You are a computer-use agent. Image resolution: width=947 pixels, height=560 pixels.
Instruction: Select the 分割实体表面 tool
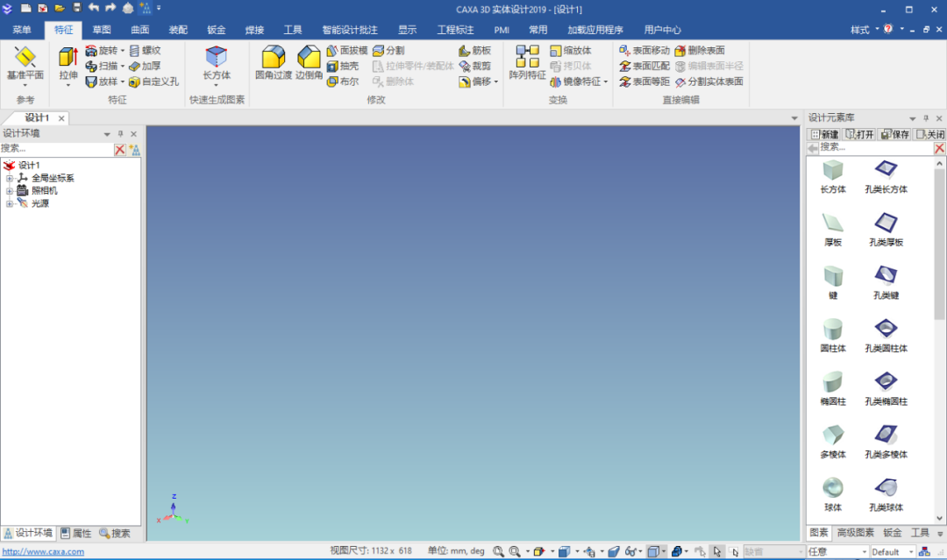pos(709,82)
